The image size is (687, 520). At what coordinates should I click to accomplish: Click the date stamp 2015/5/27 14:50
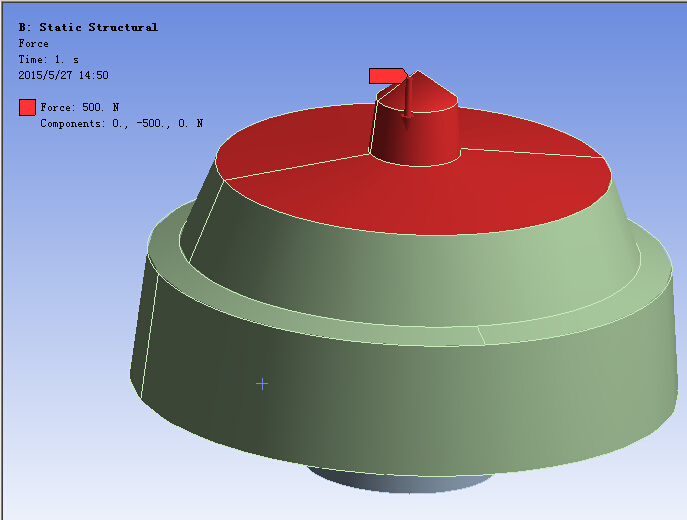tap(63, 75)
